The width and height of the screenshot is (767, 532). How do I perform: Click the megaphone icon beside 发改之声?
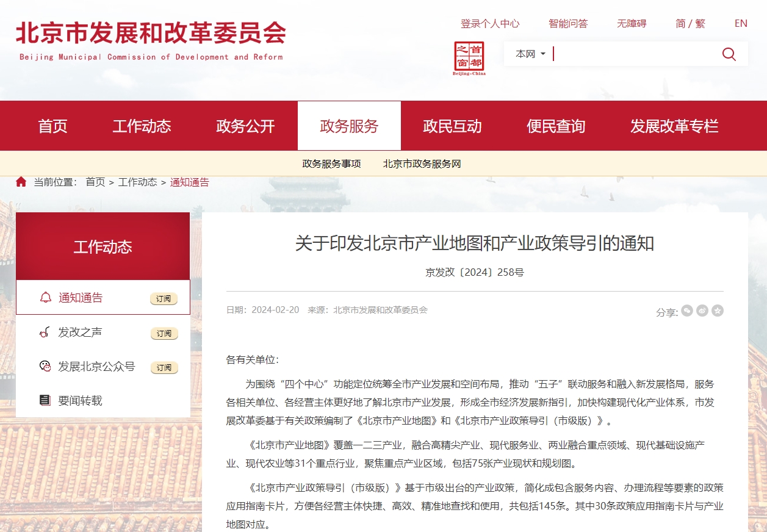pyautogui.click(x=43, y=332)
